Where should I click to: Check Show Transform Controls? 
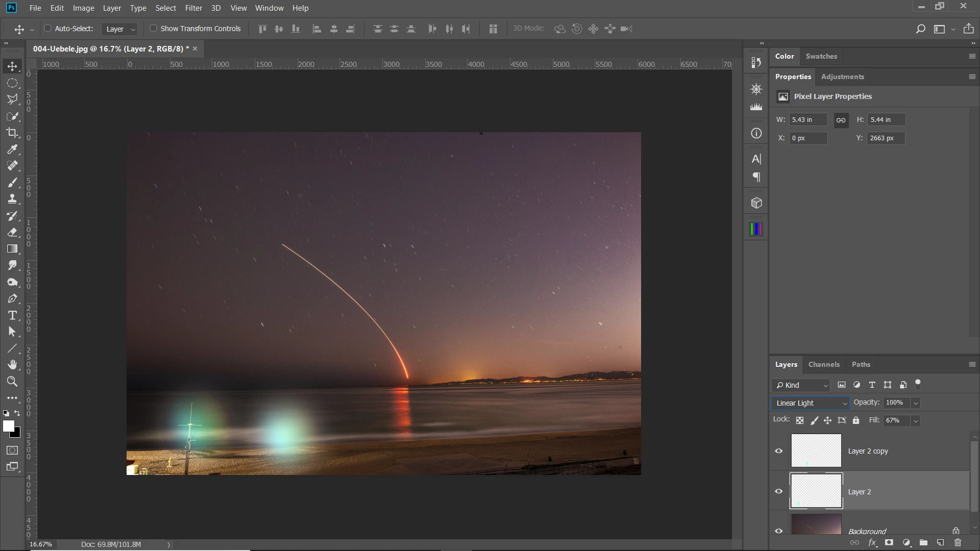pos(153,29)
